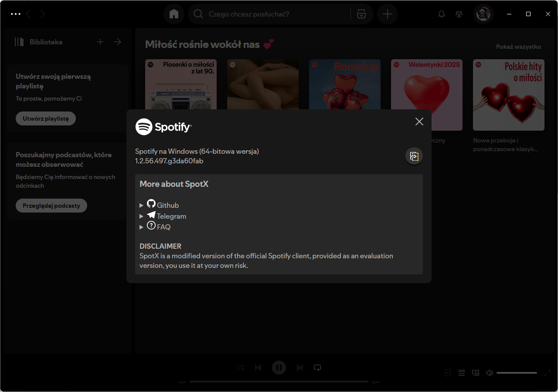Image resolution: width=558 pixels, height=392 pixels.
Task: Go forward with the right arrow
Action: (42, 14)
